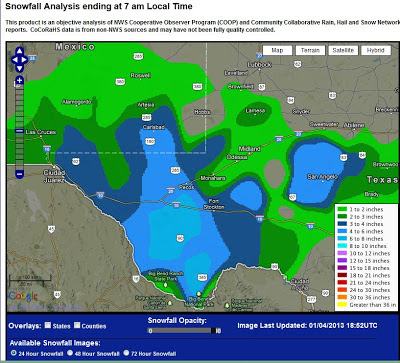Click the Google logo on the map

click(x=23, y=296)
